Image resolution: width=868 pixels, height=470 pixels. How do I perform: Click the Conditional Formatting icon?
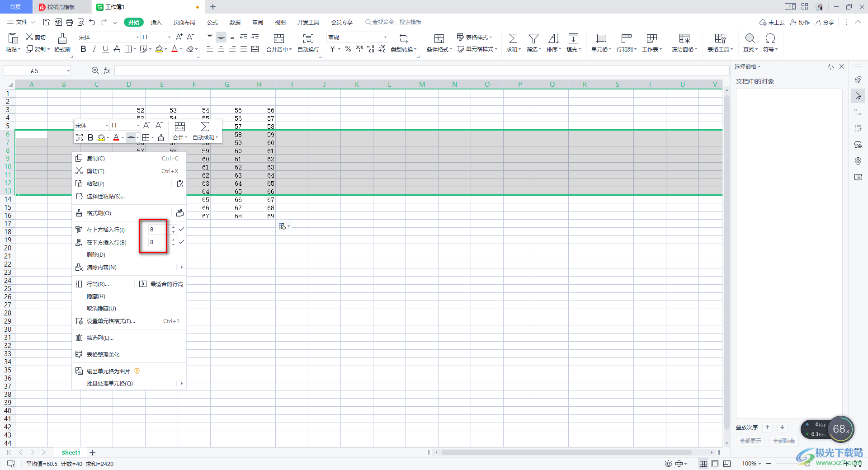tap(439, 38)
